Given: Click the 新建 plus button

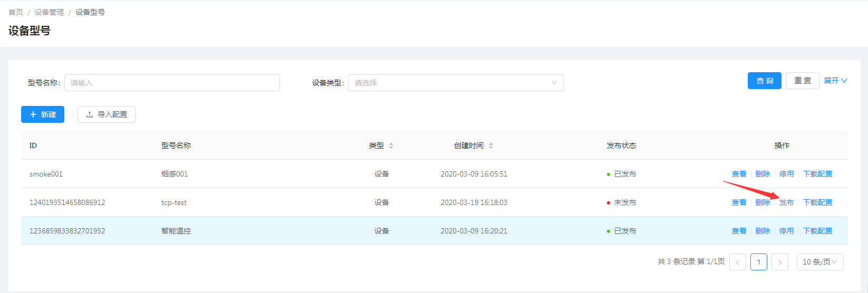Looking at the screenshot, I should pos(43,114).
